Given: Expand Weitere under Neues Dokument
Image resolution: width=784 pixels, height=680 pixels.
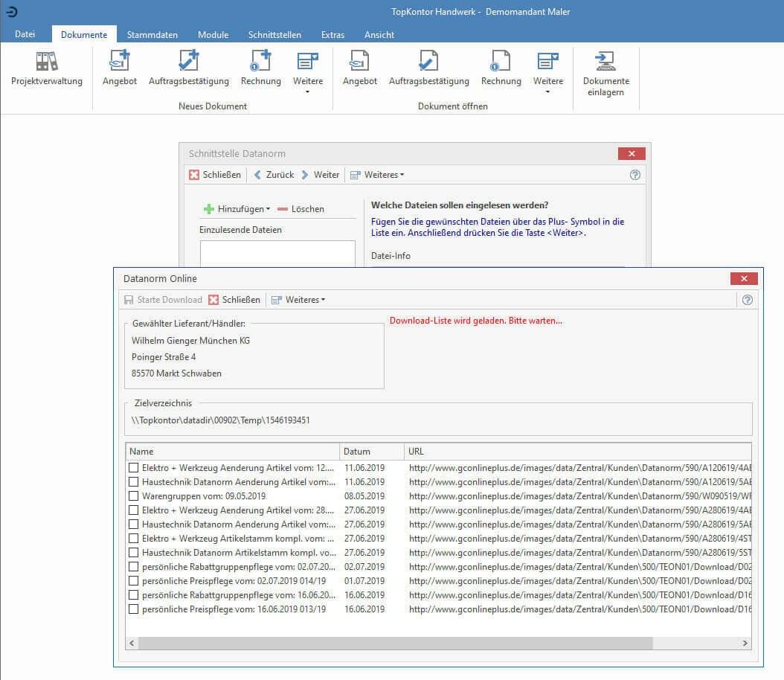Looking at the screenshot, I should tap(307, 72).
